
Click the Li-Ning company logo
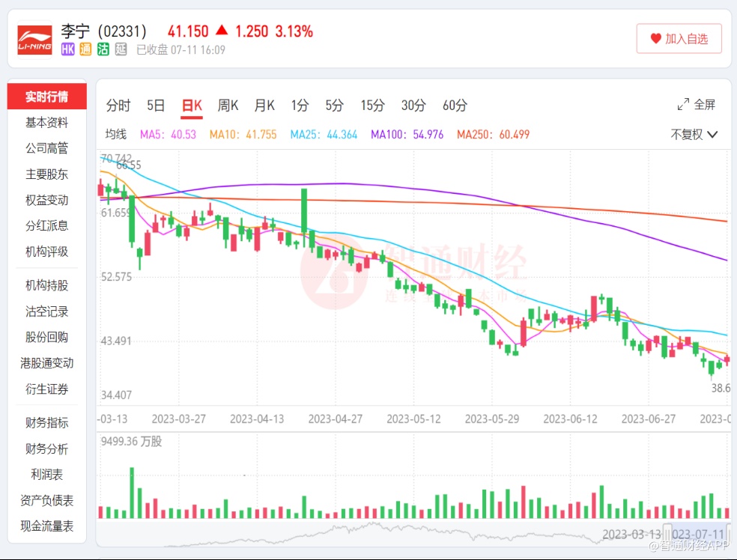34,39
